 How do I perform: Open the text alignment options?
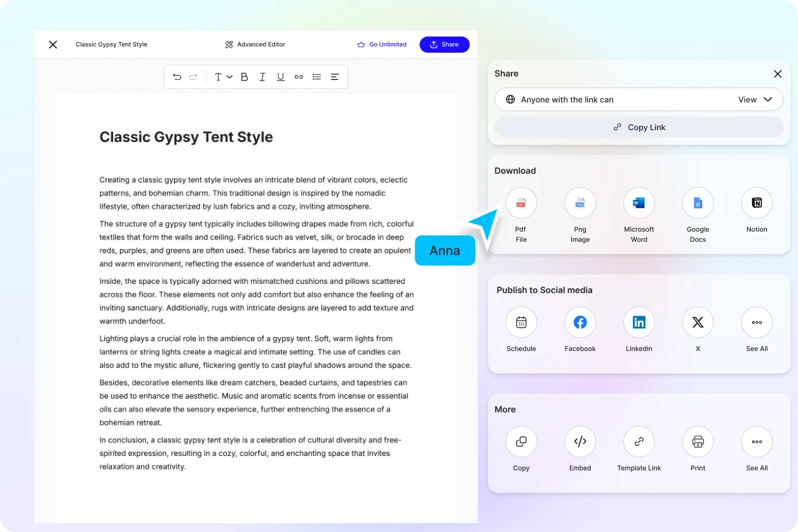(x=335, y=77)
